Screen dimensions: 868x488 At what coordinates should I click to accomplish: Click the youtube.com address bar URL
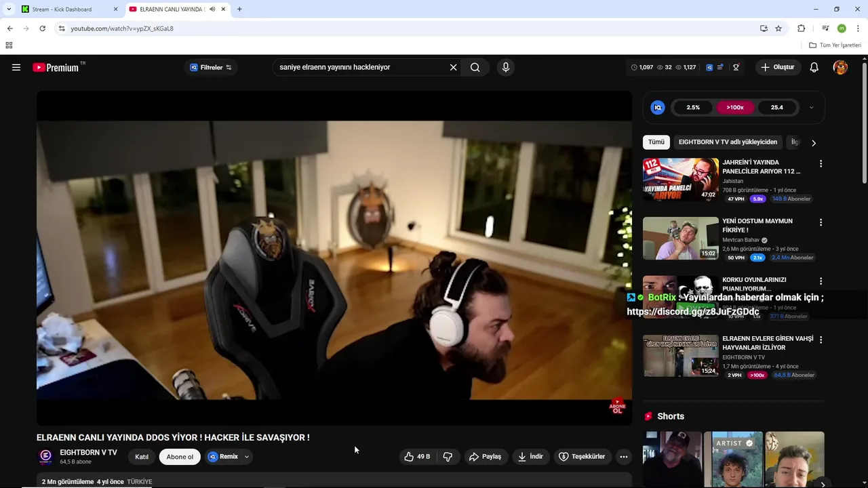122,28
